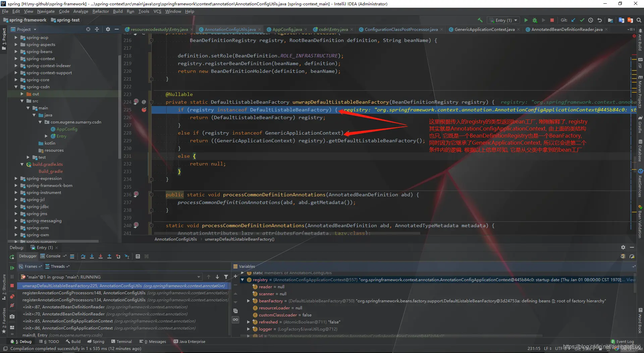Run Entry (1) with green play button
This screenshot has height=353, width=644.
pos(526,20)
